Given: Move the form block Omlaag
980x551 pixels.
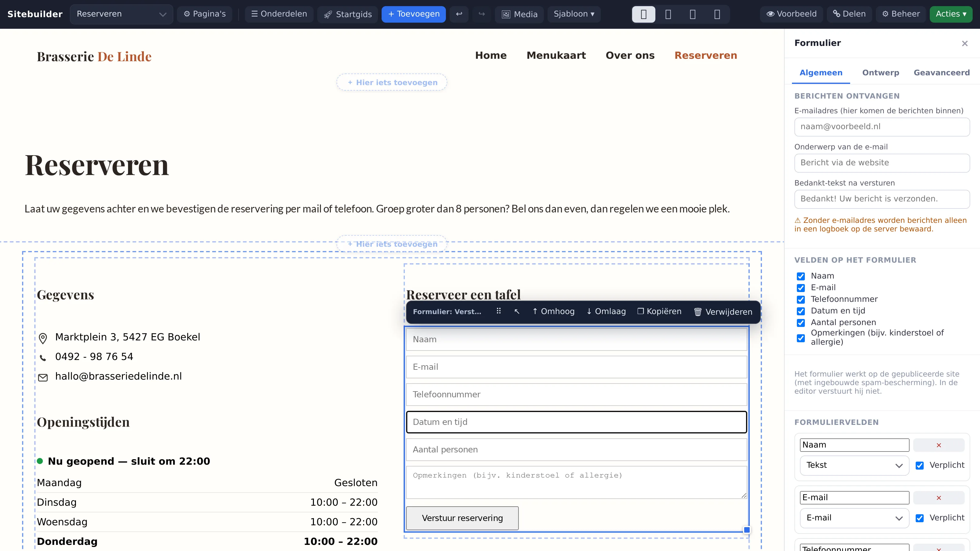Looking at the screenshot, I should point(606,311).
